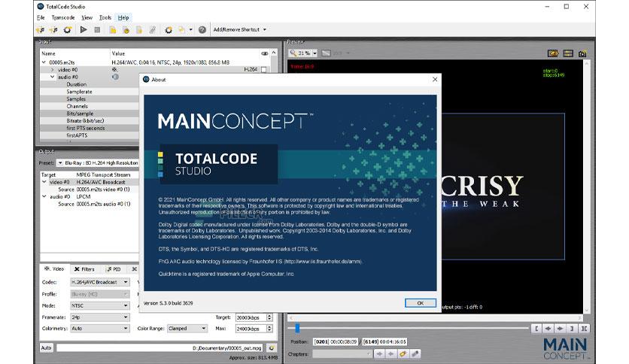Image resolution: width=629 pixels, height=364 pixels.
Task: Click the Max bitrate stepper arrows
Action: (x=269, y=329)
